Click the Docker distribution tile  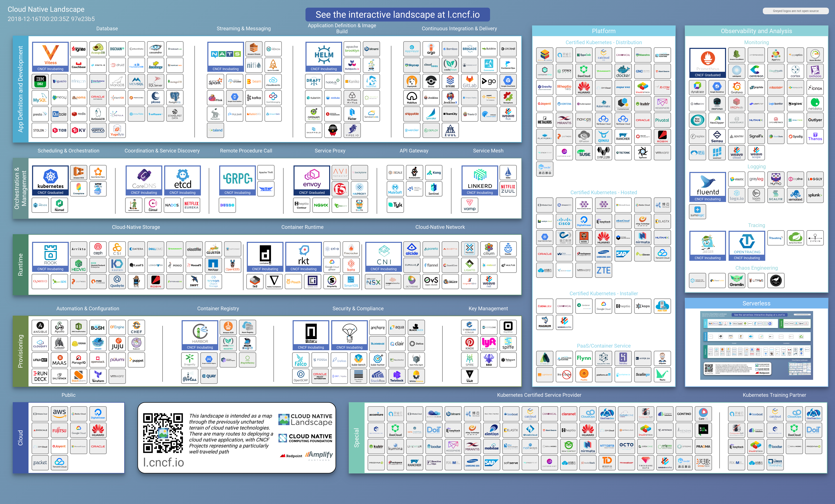click(x=623, y=71)
